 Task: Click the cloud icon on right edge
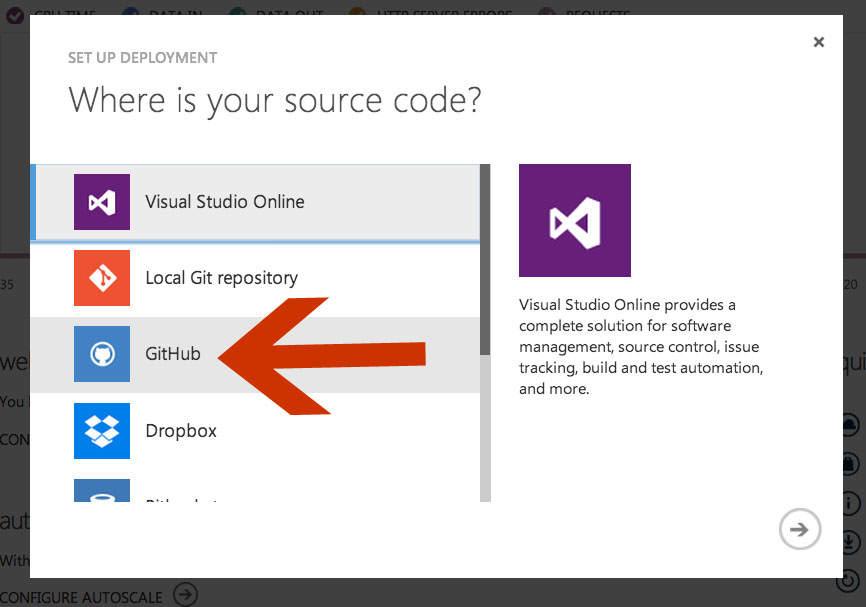(848, 424)
